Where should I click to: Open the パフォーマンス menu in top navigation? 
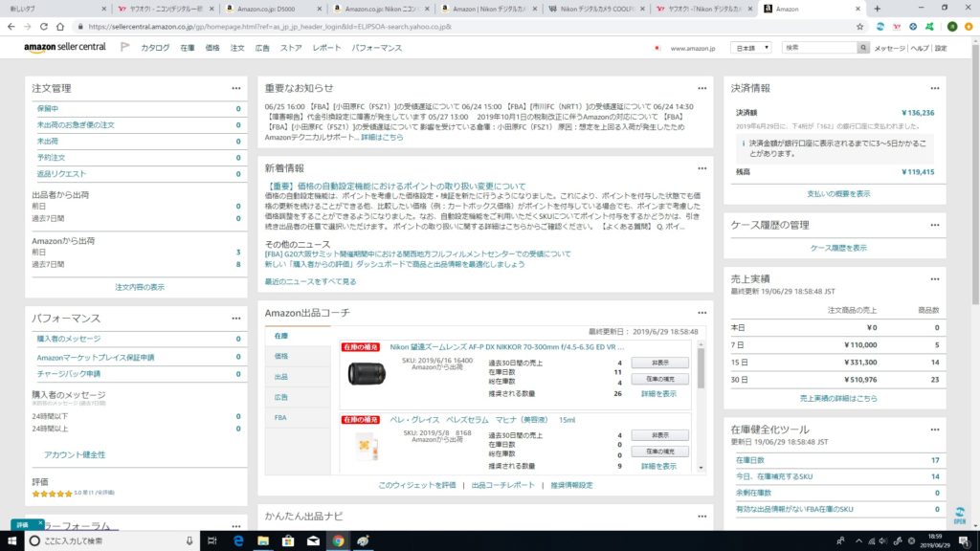pos(377,48)
